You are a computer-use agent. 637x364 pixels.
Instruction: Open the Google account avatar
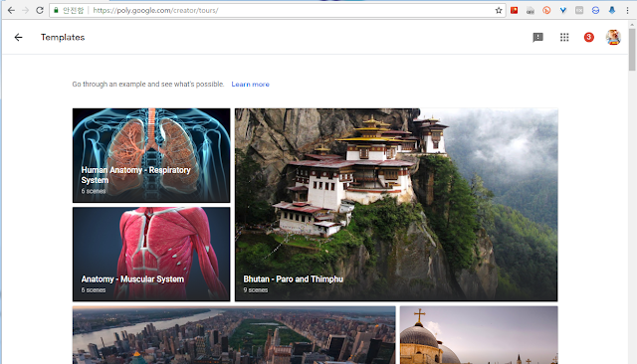point(613,38)
